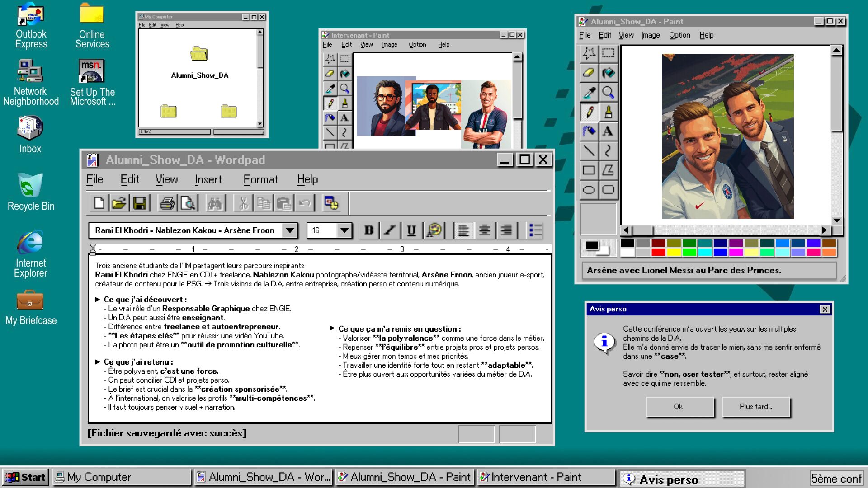Screen dimensions: 868x488
Task: Click font size field showing 16
Action: pyautogui.click(x=322, y=230)
